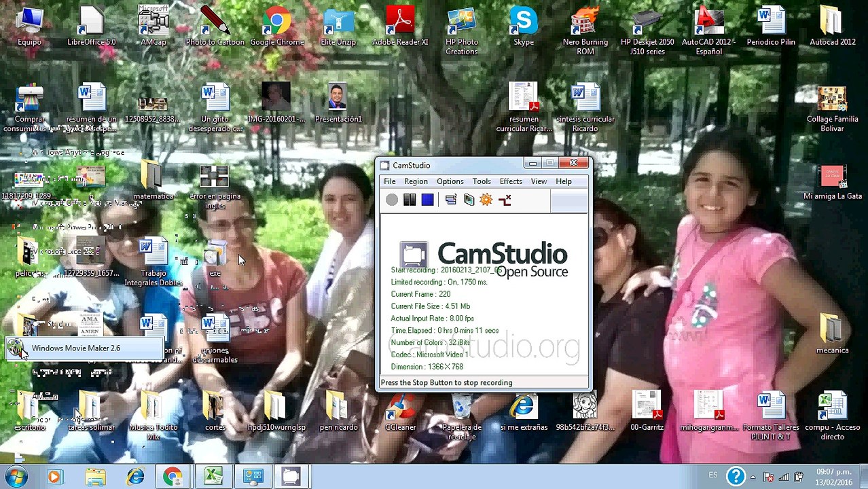Screen dimensions: 868x489
Task: Click the orange starburst icon in CamStudio toolbar
Action: coord(486,200)
